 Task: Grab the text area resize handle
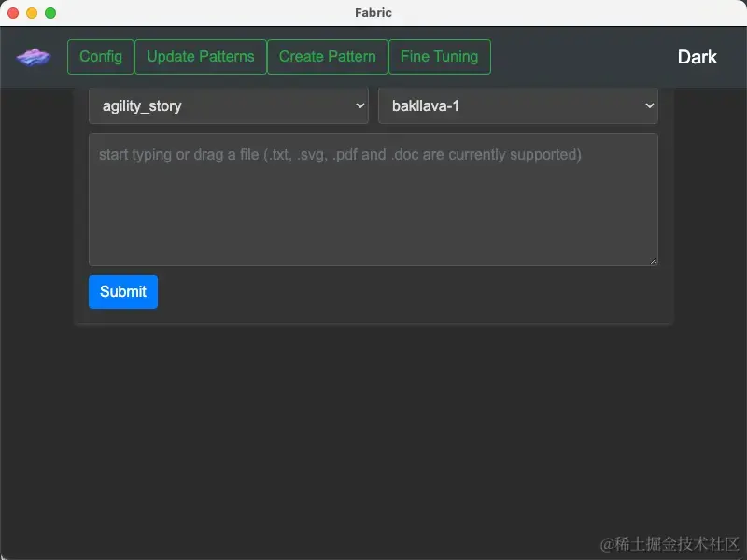coord(654,261)
